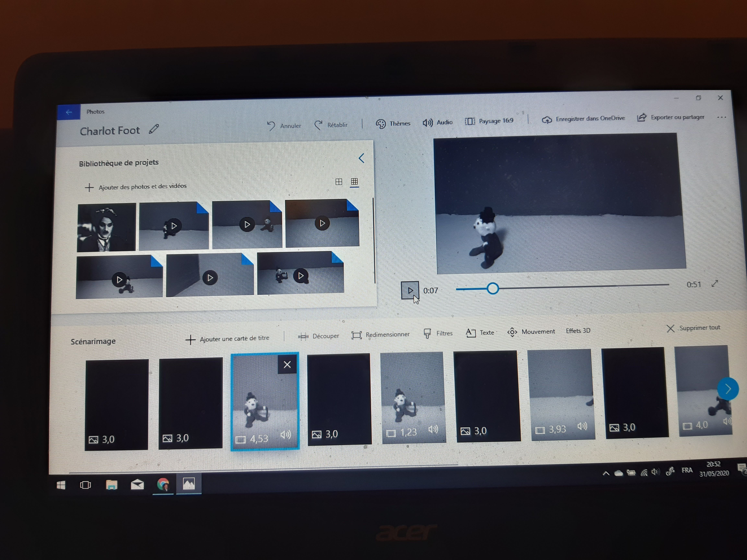747x560 pixels.
Task: Open the OneDrive cloud tray icon
Action: tap(618, 473)
